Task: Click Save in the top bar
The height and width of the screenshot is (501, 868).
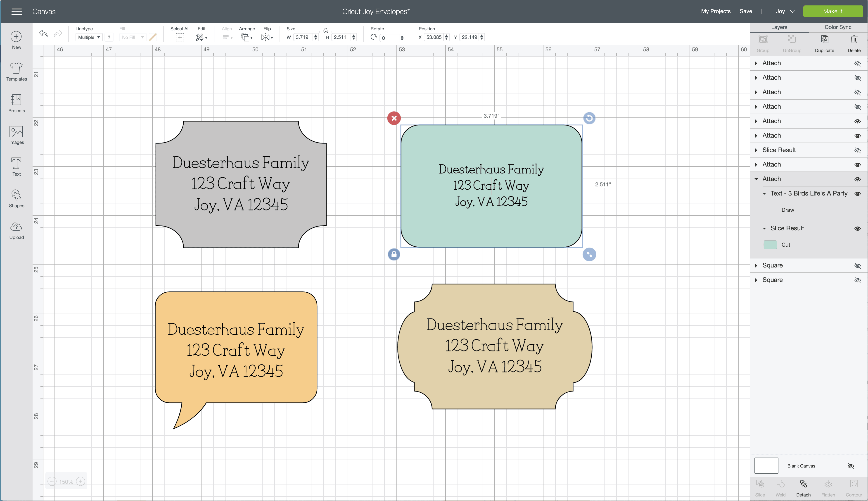Action: [746, 11]
